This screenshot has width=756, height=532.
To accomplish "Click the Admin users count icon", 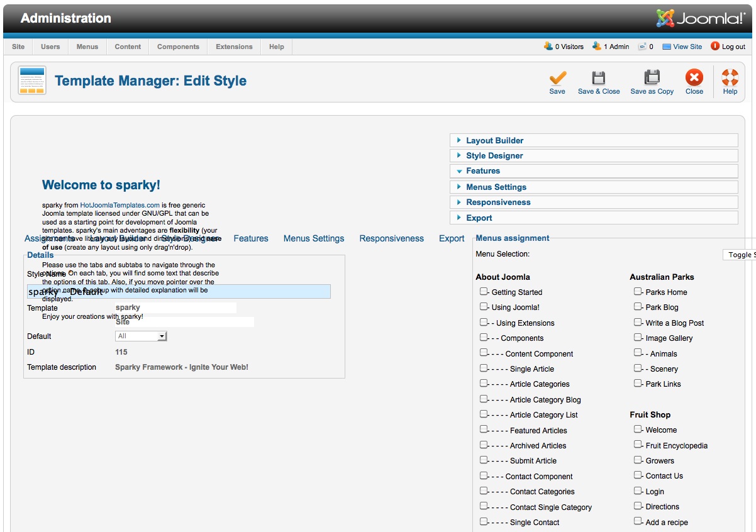I will pos(597,47).
